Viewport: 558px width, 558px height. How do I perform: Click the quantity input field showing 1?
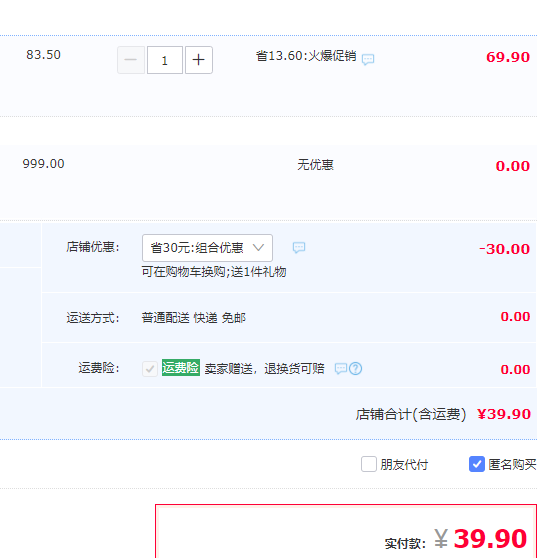pos(165,60)
